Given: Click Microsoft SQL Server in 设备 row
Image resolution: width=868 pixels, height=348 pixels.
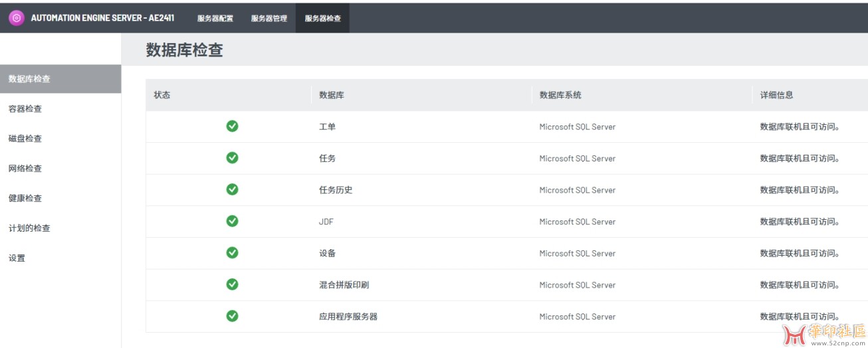Looking at the screenshot, I should pyautogui.click(x=578, y=254).
